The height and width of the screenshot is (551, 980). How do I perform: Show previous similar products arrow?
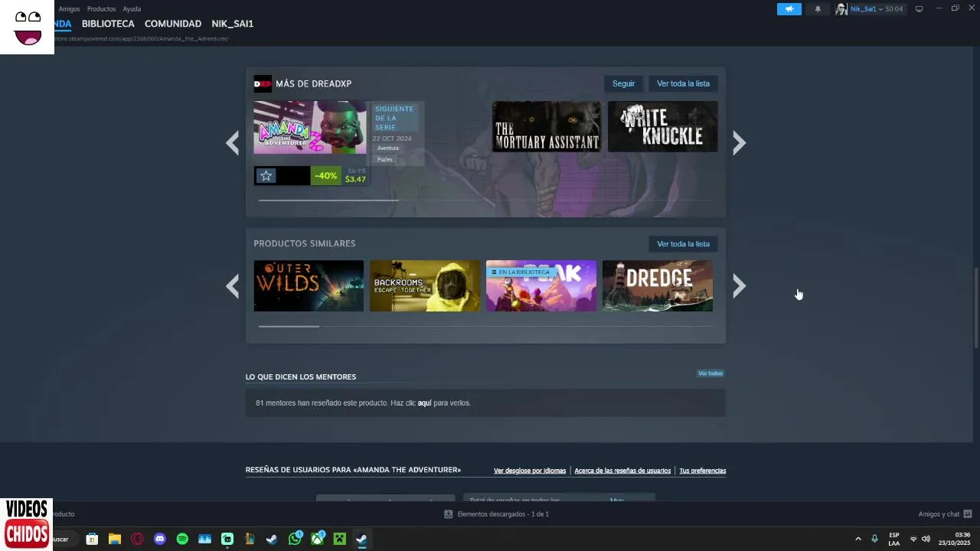[x=232, y=286]
